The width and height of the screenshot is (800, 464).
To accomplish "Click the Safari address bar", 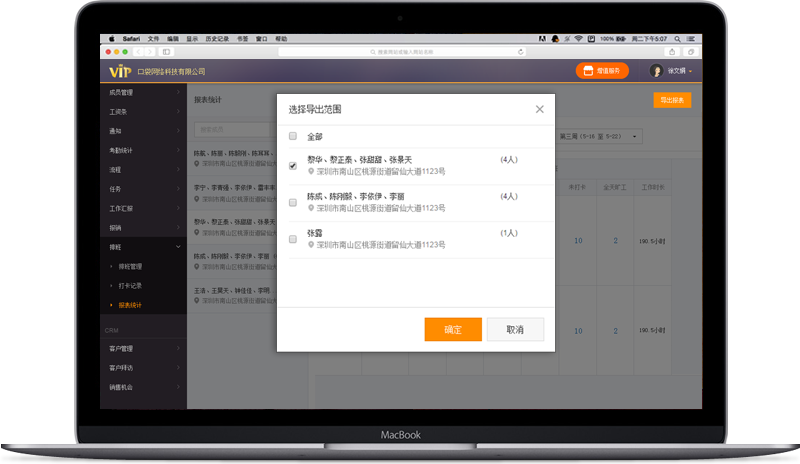I will pyautogui.click(x=400, y=51).
